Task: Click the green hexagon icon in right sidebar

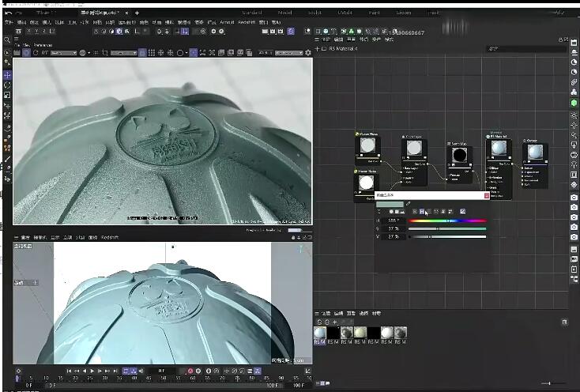Action: 573,103
